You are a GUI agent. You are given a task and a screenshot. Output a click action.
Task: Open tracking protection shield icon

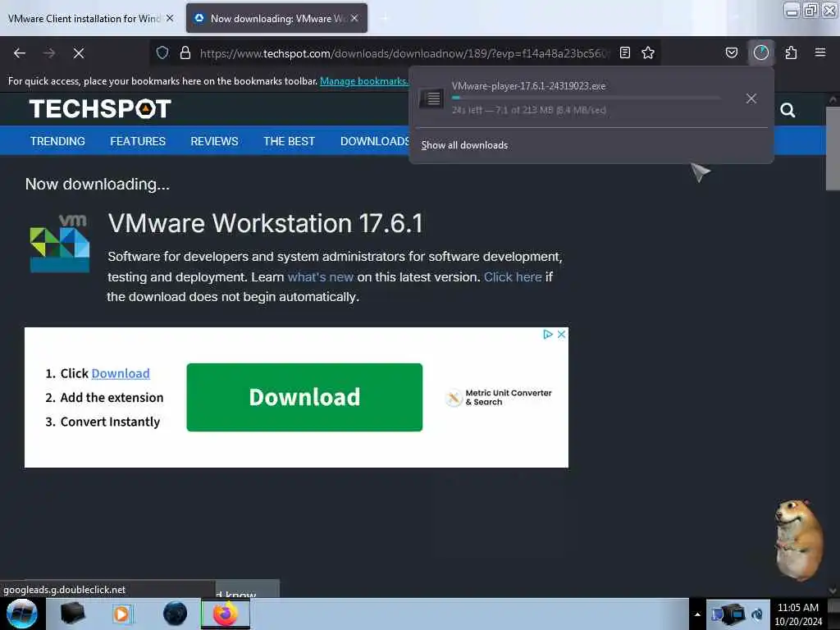pos(162,52)
